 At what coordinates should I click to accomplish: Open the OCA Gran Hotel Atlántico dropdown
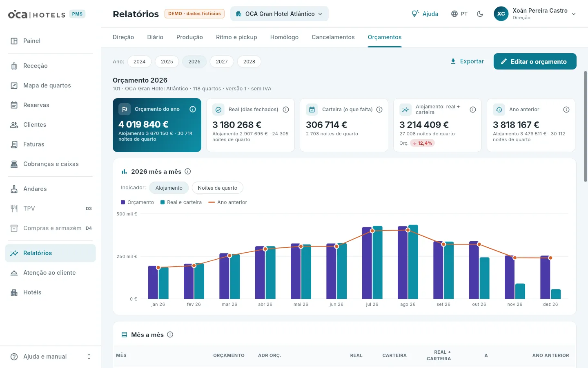coord(279,14)
